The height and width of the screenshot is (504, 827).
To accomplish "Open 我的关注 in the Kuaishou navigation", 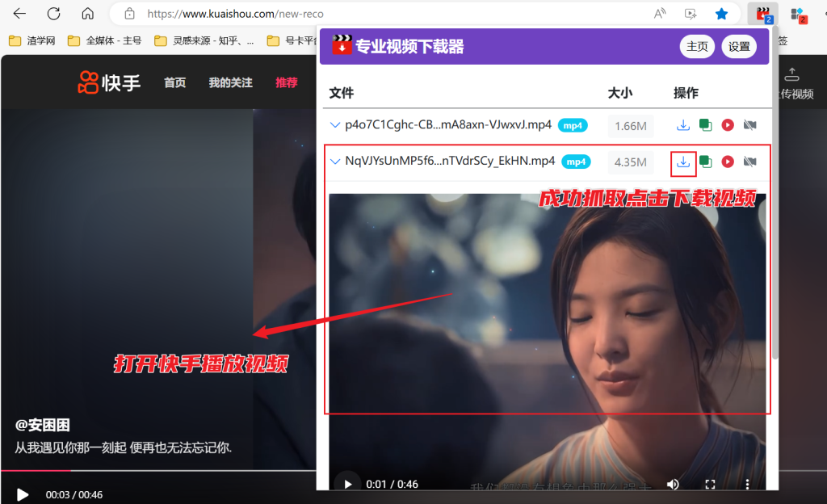I will [x=230, y=82].
